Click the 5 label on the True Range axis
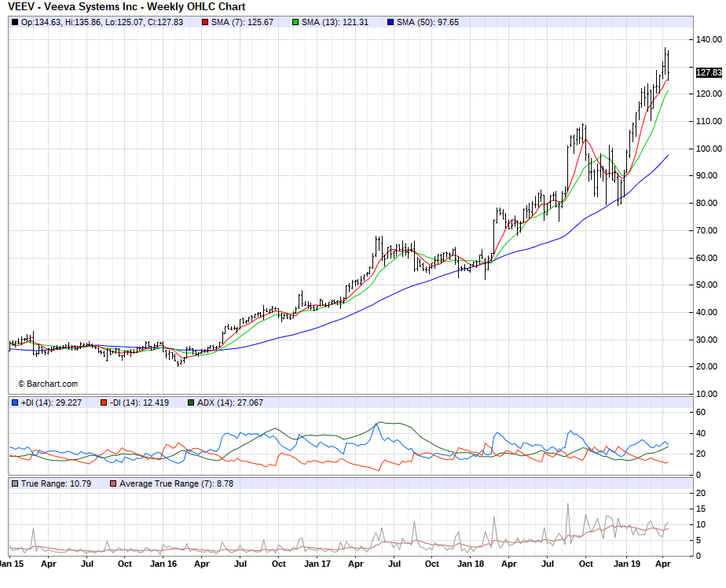 click(698, 541)
